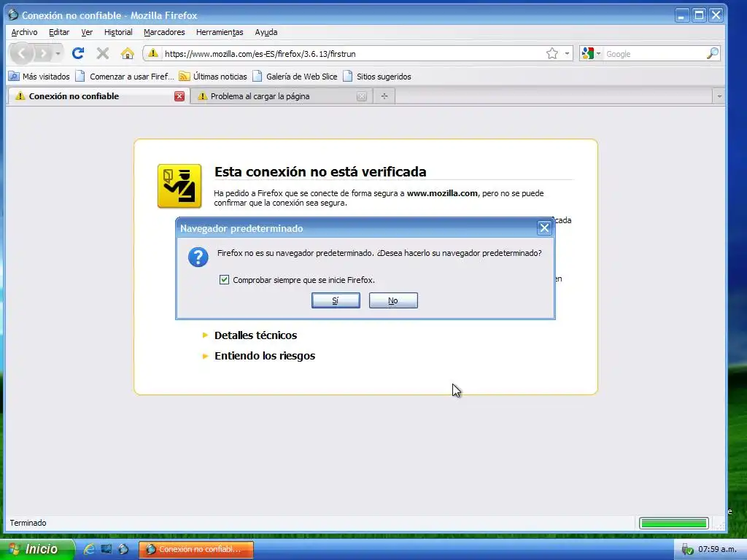Open the Editar menu
Viewport: 747px width, 560px height.
[x=59, y=32]
